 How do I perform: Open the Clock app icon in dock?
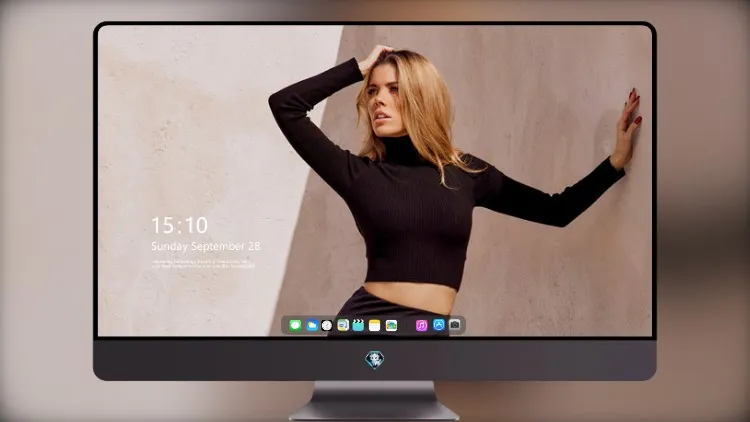click(327, 325)
